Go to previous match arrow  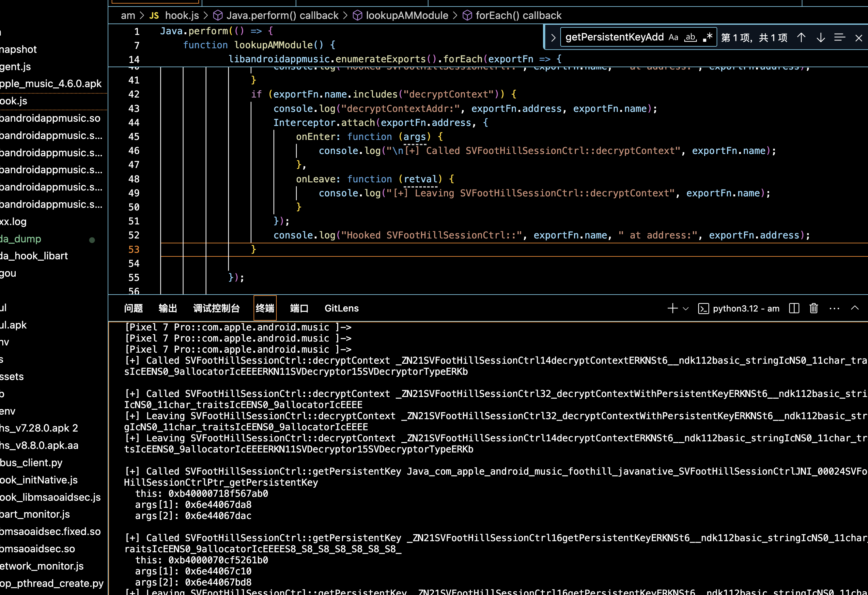point(801,37)
